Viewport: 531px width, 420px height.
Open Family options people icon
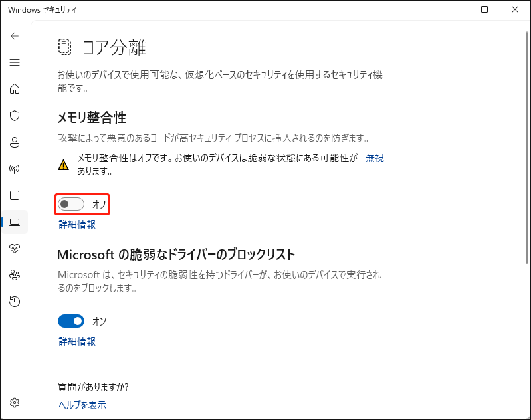[x=15, y=275]
